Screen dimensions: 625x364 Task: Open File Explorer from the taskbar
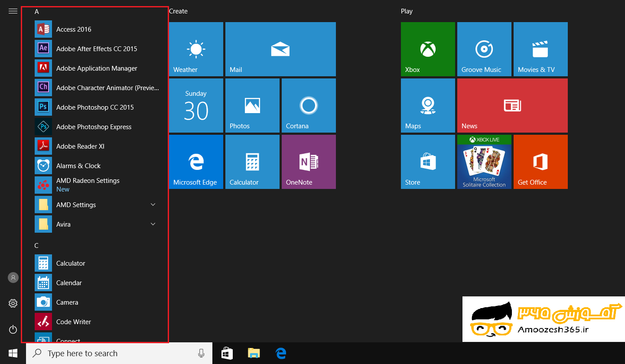[x=254, y=354]
